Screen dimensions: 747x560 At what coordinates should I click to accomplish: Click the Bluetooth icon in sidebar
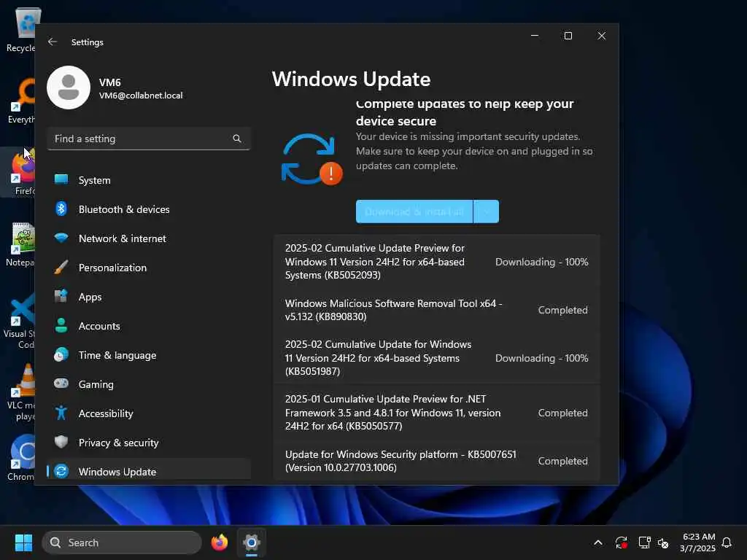click(x=61, y=209)
